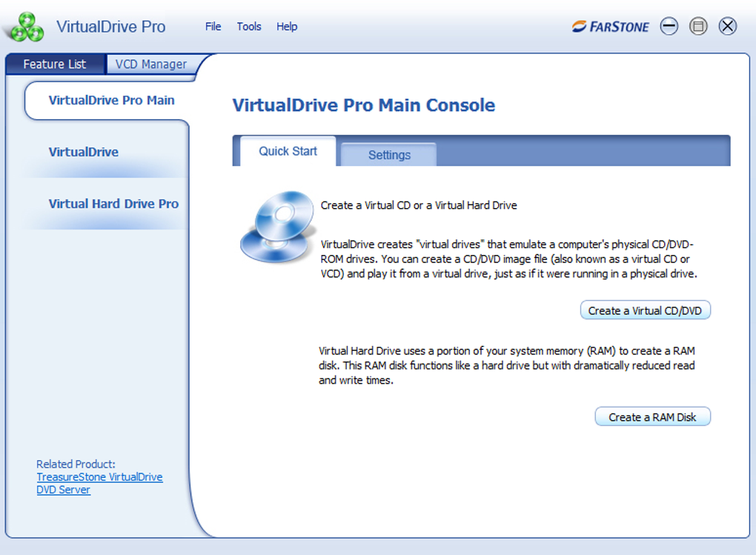Click the VirtualDrive Pro Main Console heading
The height and width of the screenshot is (555, 756).
pos(364,105)
